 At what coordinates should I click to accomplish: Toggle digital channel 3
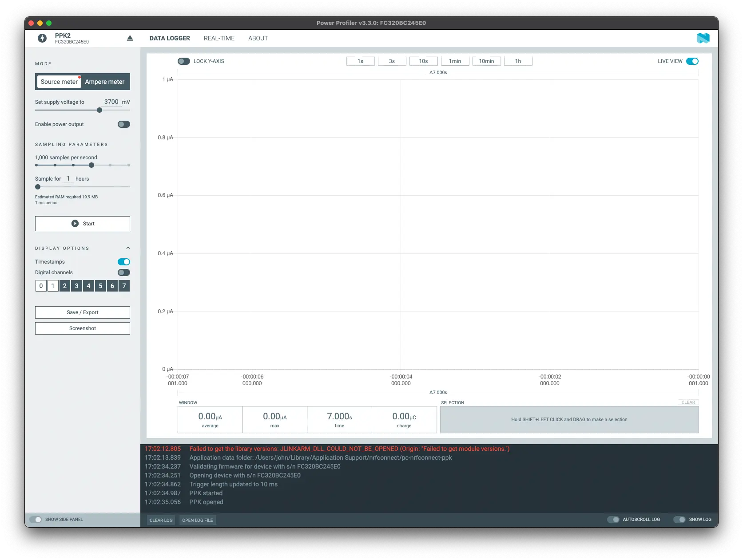pos(76,286)
